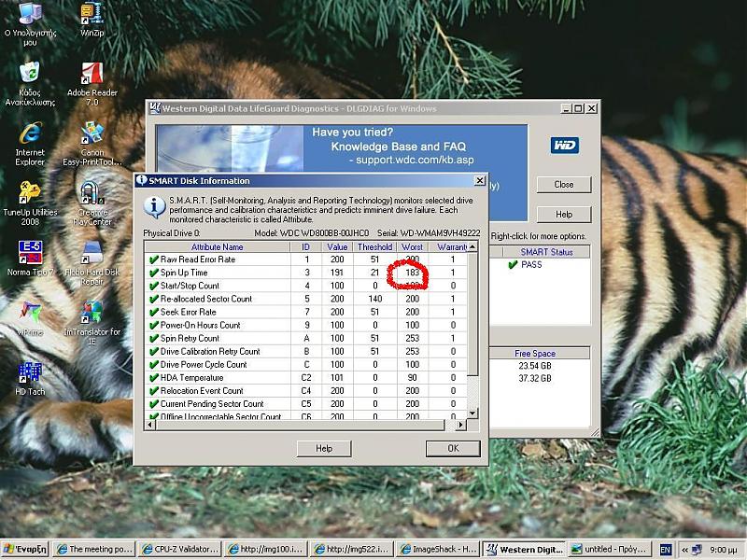
Task: Click Close in the LifeGuard Diagnostics window
Action: [x=564, y=184]
